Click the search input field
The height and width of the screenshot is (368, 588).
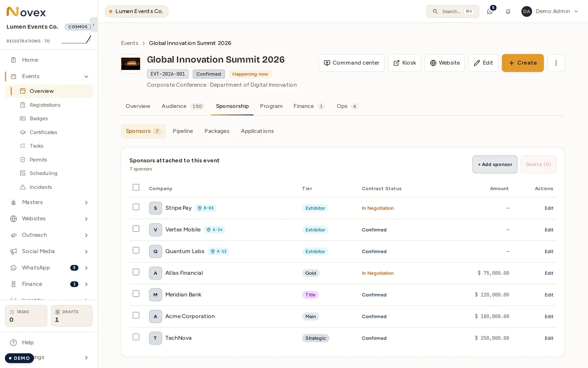point(453,11)
